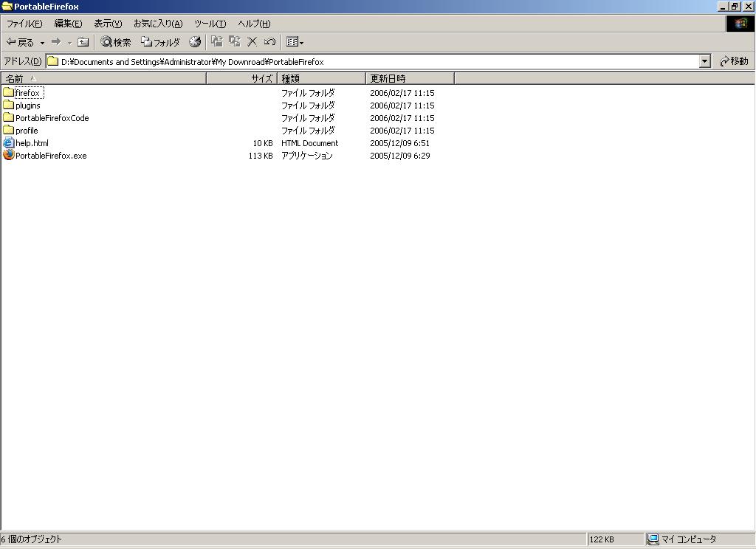This screenshot has width=756, height=549.
Task: Click the Undo toolbar icon
Action: [269, 42]
